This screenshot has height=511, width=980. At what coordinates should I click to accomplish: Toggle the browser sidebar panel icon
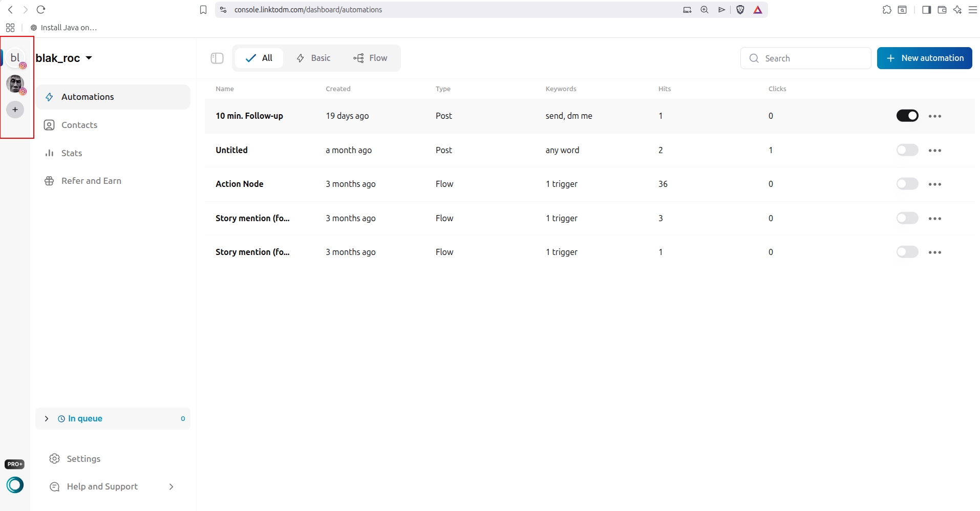coord(926,10)
